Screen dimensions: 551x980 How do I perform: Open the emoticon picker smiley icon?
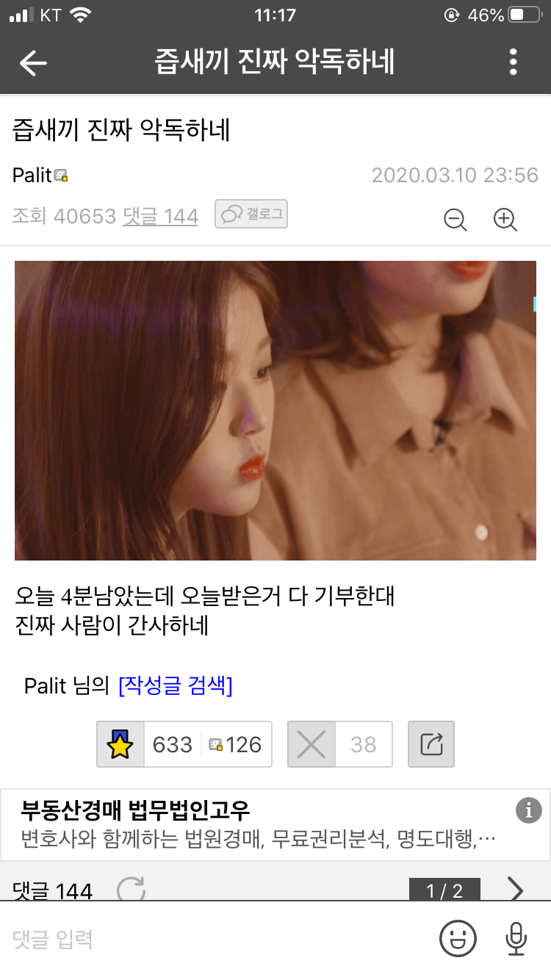tap(458, 938)
